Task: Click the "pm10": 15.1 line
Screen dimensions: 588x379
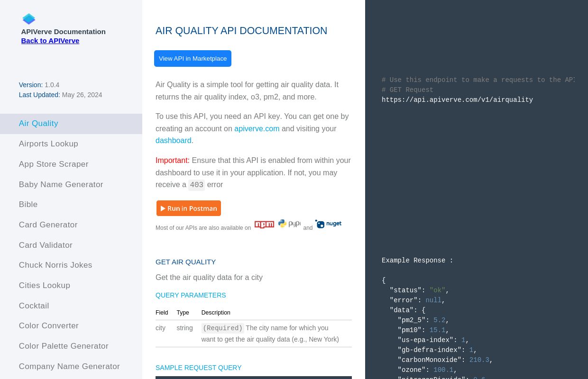Action: click(423, 330)
